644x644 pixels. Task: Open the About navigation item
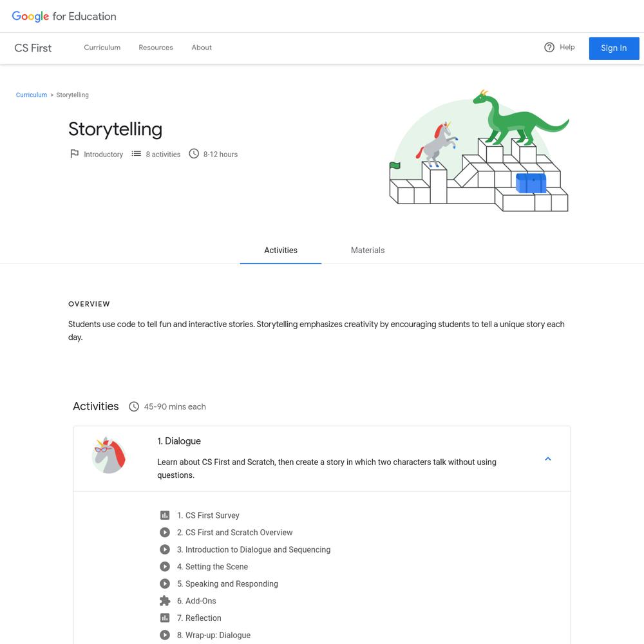point(202,48)
